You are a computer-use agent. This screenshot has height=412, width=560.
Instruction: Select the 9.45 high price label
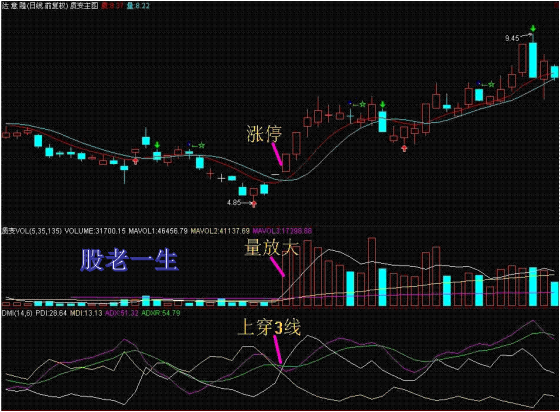point(512,38)
